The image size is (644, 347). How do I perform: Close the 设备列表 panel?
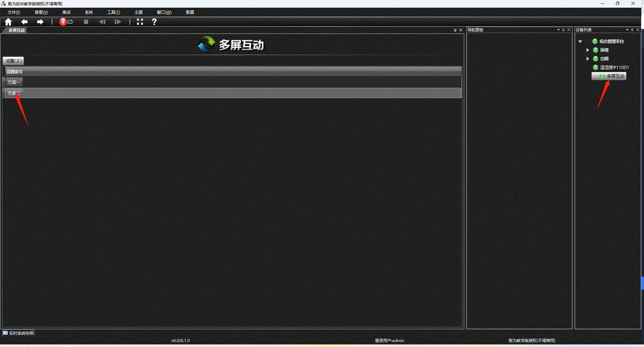point(638,30)
